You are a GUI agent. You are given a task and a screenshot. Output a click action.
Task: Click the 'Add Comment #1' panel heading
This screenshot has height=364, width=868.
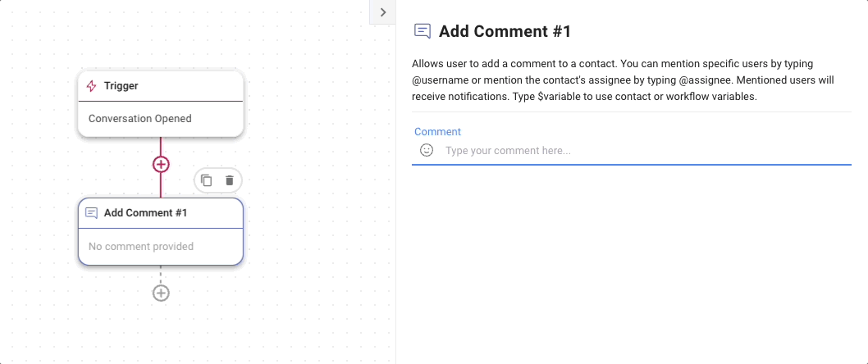(x=505, y=31)
